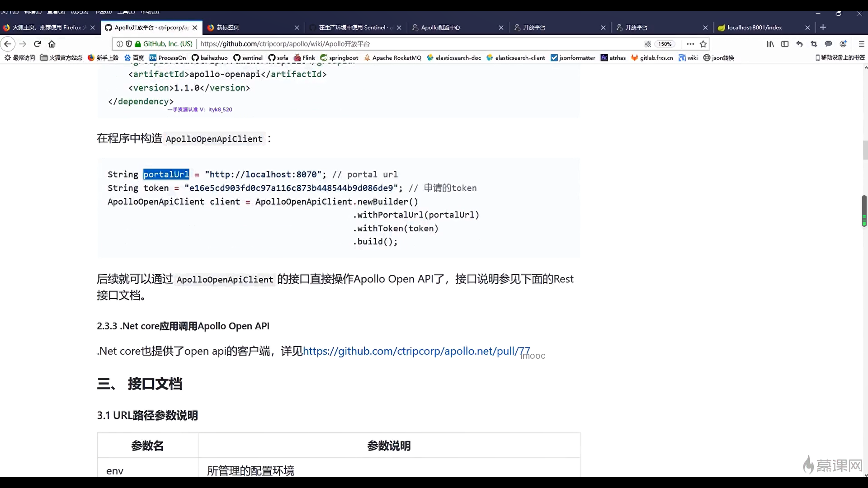This screenshot has height=488, width=868.
Task: Click the screenshot crop tool icon
Action: (x=814, y=44)
